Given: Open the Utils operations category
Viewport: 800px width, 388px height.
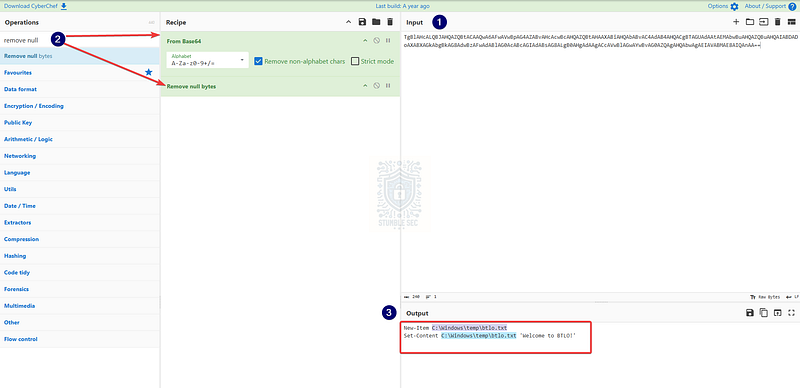Looking at the screenshot, I should coord(80,189).
